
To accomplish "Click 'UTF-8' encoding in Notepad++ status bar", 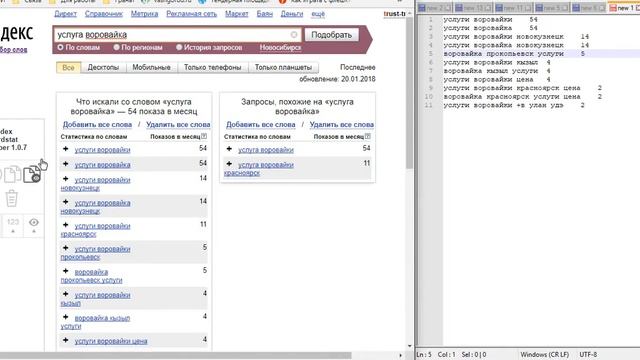I will (x=588, y=355).
